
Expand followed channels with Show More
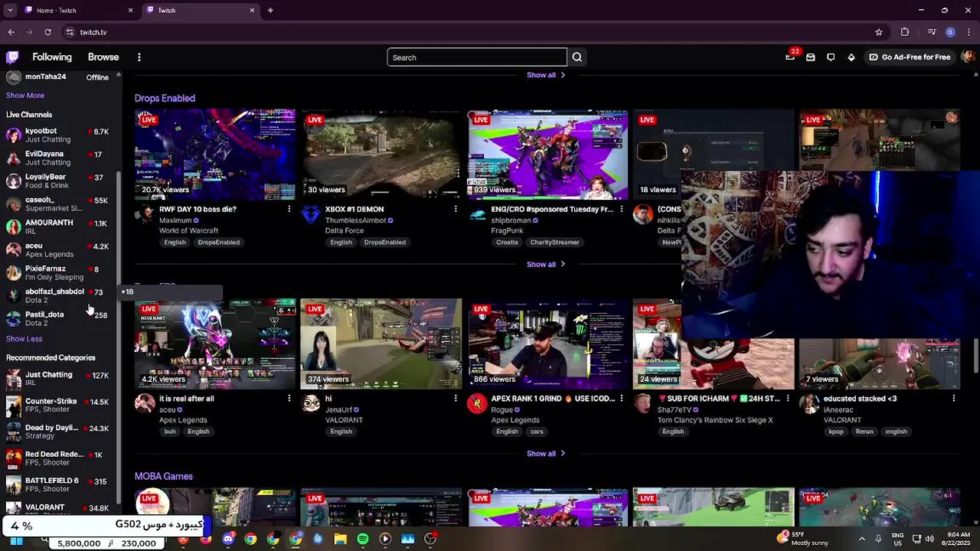tap(25, 96)
